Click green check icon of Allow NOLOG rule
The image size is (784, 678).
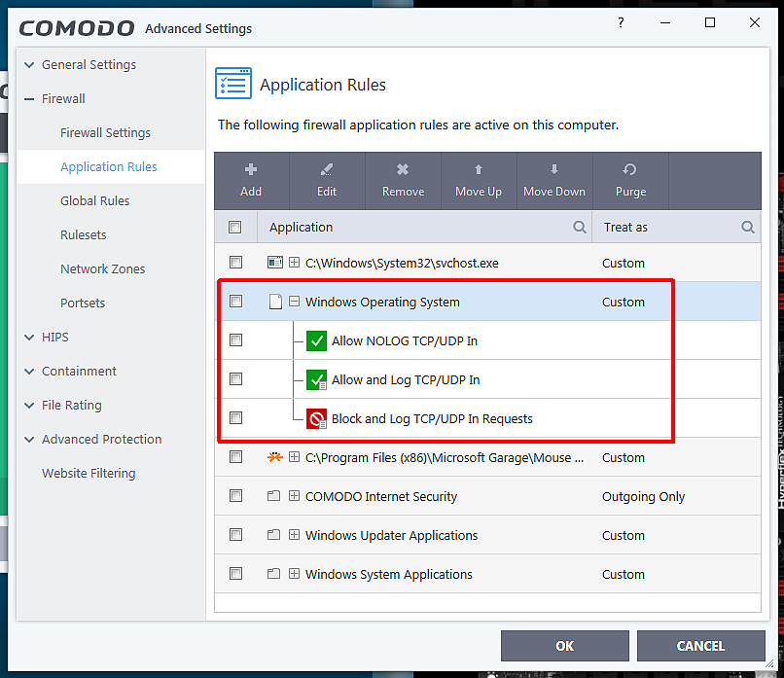[x=316, y=341]
